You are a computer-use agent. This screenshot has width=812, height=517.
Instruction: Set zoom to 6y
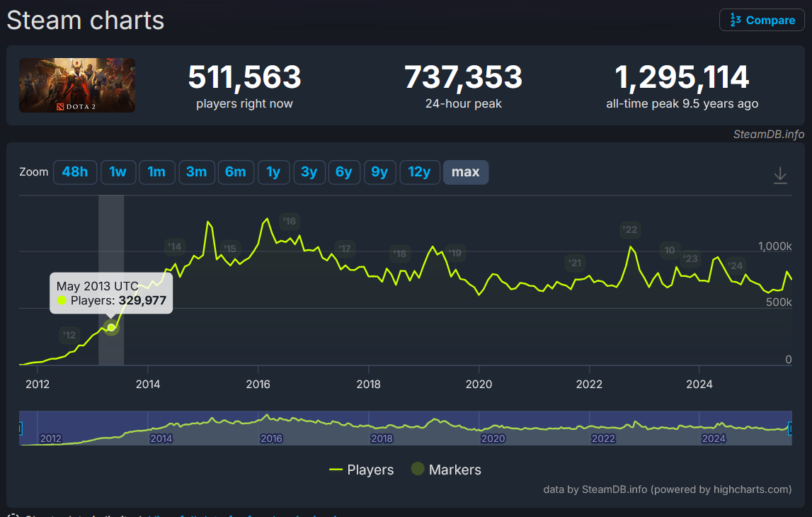(344, 172)
